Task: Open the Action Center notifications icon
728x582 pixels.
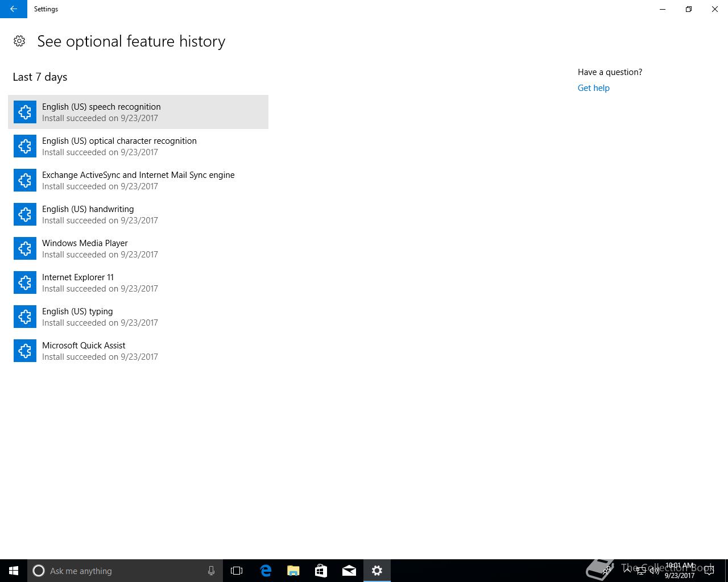Action: coord(709,571)
